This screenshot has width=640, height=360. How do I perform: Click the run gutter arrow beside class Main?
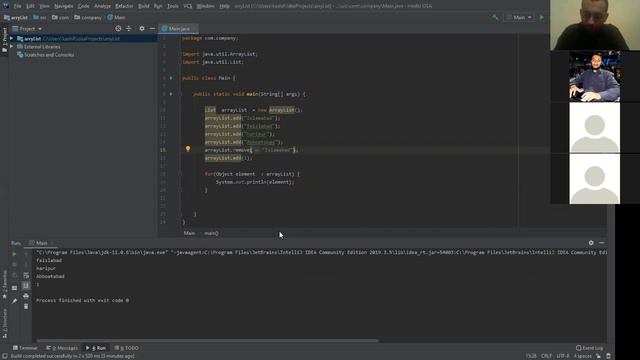[171, 78]
